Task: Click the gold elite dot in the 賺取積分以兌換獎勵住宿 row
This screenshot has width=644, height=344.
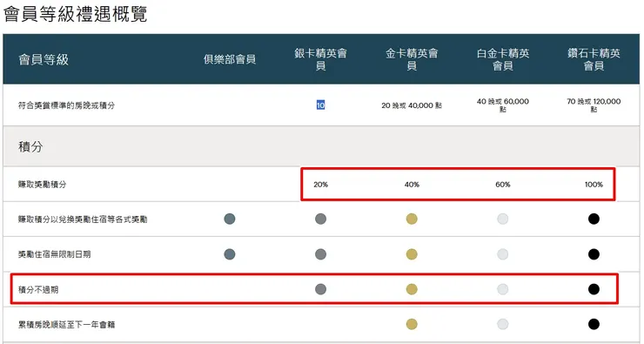Action: tap(412, 219)
